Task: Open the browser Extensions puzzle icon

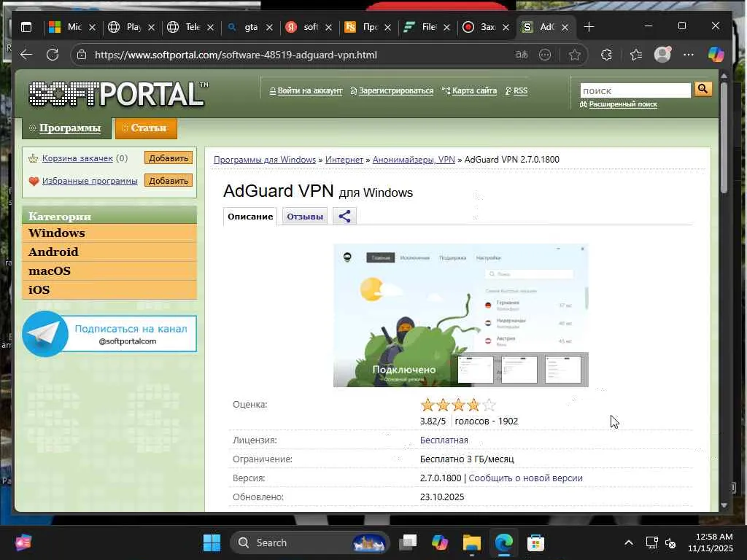Action: point(606,55)
